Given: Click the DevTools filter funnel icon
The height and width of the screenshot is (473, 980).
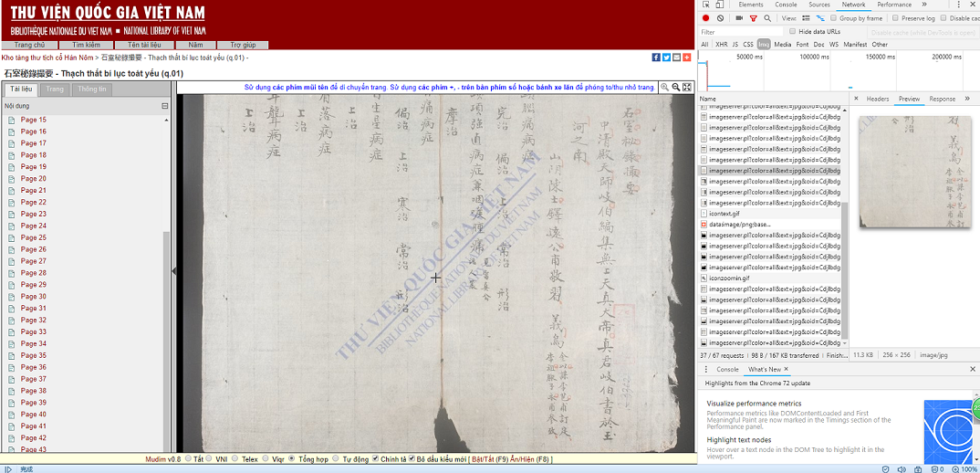Looking at the screenshot, I should 753,18.
